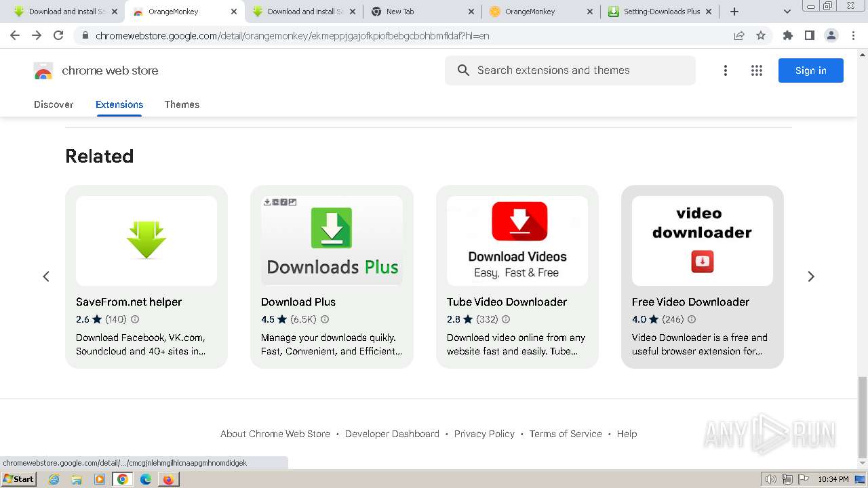
Task: Show rating info for Download Plus
Action: click(x=325, y=319)
